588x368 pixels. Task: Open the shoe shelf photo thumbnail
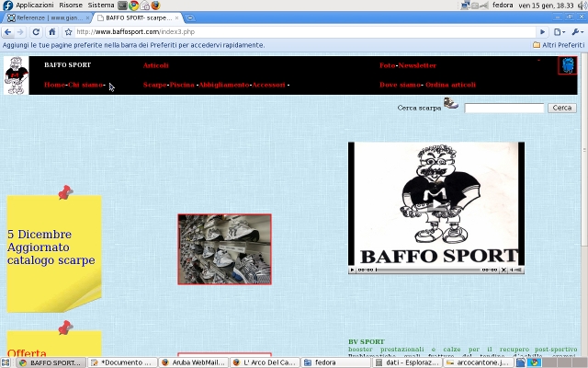(x=224, y=249)
